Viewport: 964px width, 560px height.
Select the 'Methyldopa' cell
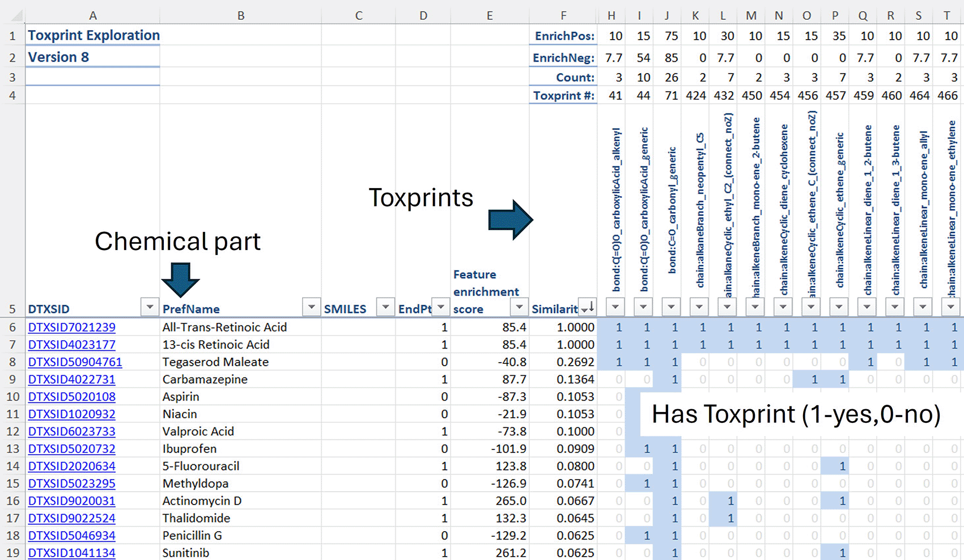tap(241, 483)
